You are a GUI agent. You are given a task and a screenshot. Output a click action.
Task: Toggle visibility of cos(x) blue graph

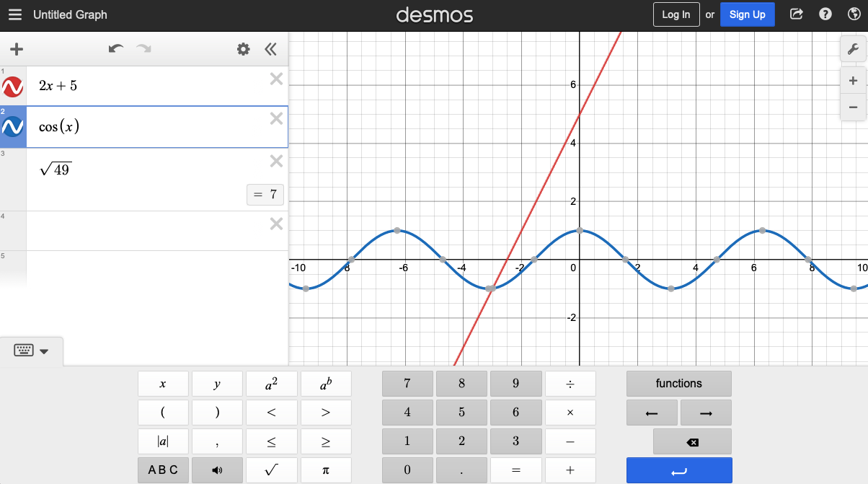coord(13,127)
